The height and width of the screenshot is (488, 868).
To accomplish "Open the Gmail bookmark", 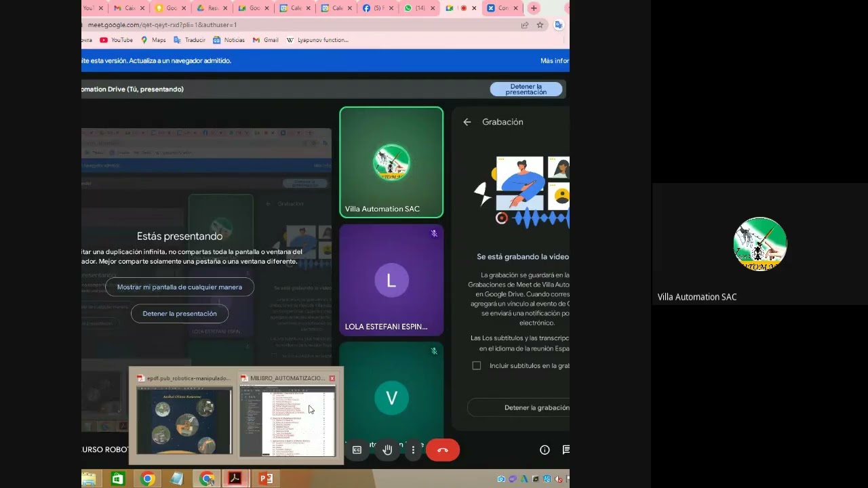I will click(265, 40).
